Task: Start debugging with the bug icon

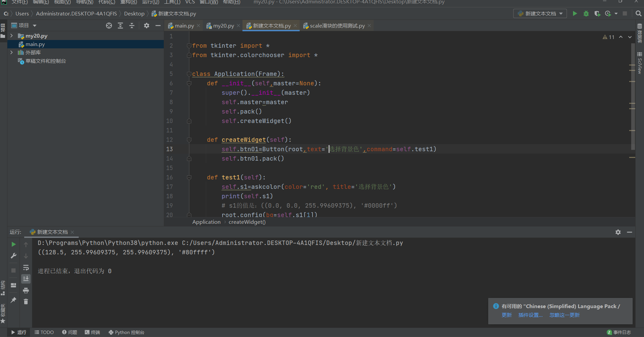Action: [586, 14]
